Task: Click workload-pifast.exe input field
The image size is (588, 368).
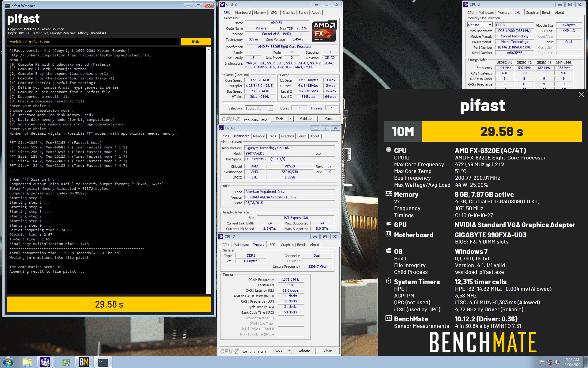Action: tap(93, 42)
